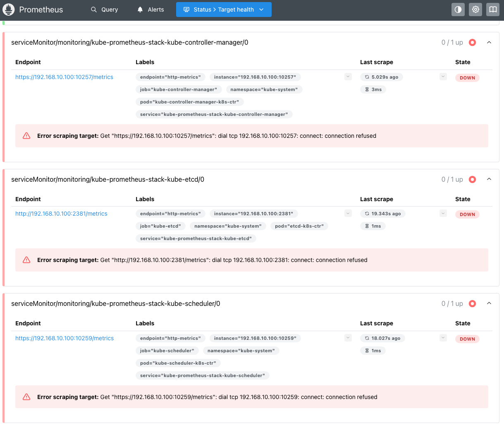The height and width of the screenshot is (428, 504).
Task: Click the instance="192.168.10.100:10259" label
Action: click(256, 338)
